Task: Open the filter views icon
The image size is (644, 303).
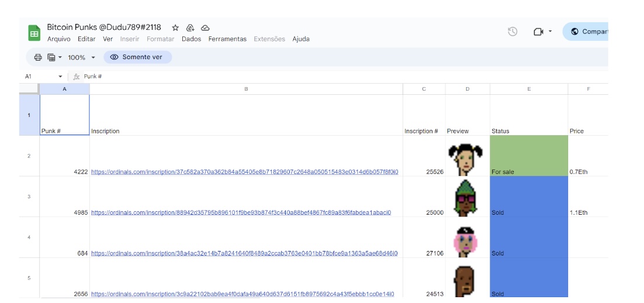Action: coord(51,57)
